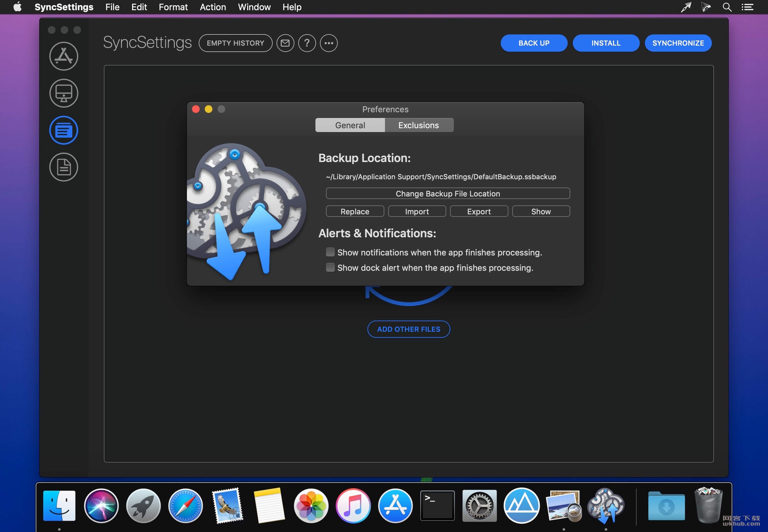768x532 pixels.
Task: Open Notes from the dock
Action: 269,505
